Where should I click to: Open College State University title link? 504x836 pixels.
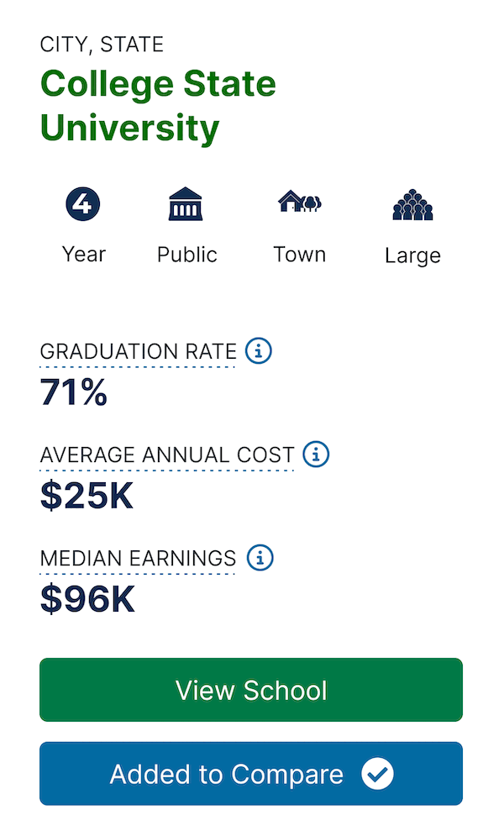[158, 106]
